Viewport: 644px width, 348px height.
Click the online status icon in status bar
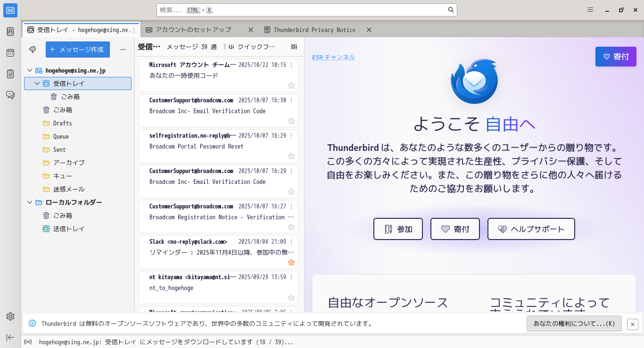click(28, 342)
